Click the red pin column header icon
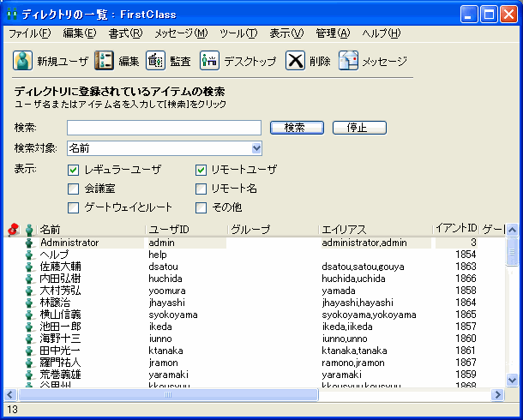This screenshot has height=420, width=523. coord(13,230)
